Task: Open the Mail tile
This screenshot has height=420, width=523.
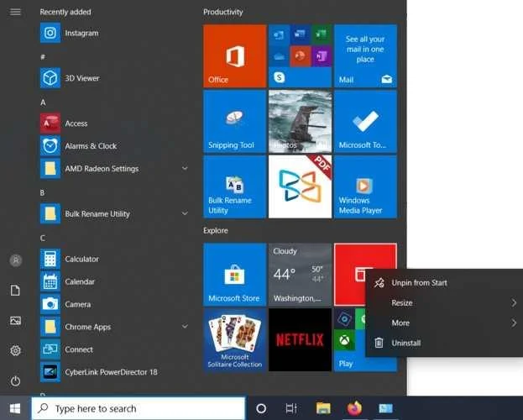Action: coord(365,55)
